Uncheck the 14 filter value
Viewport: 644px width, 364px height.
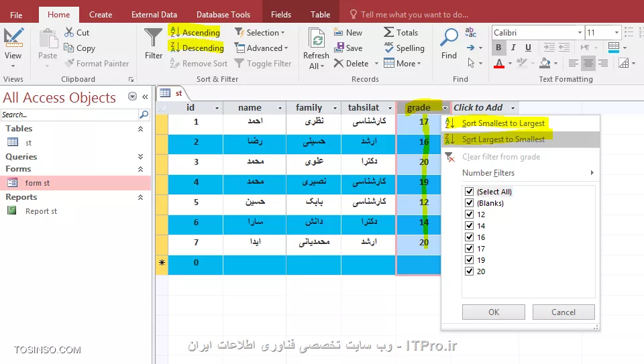tap(469, 225)
